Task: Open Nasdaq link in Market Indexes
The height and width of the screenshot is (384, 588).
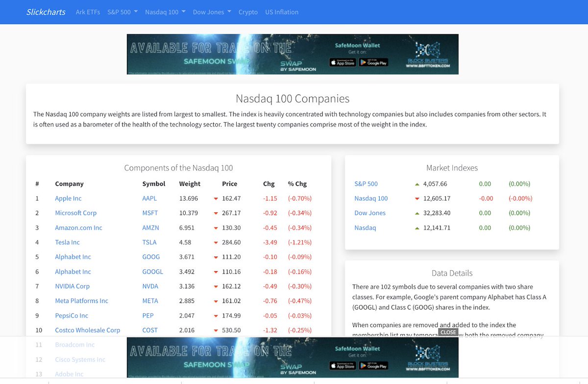Action: coord(365,228)
